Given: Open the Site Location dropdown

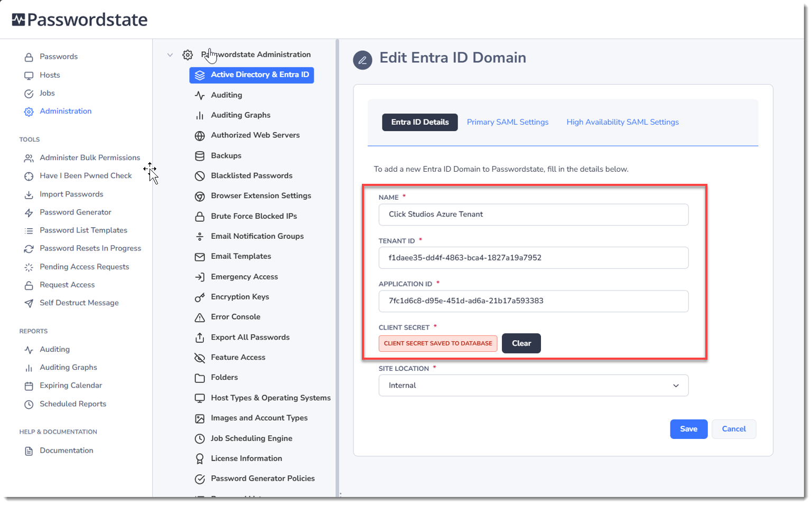Looking at the screenshot, I should click(x=534, y=386).
